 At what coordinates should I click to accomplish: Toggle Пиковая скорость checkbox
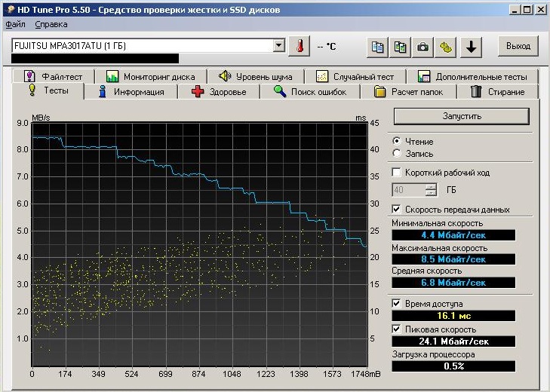(x=396, y=329)
